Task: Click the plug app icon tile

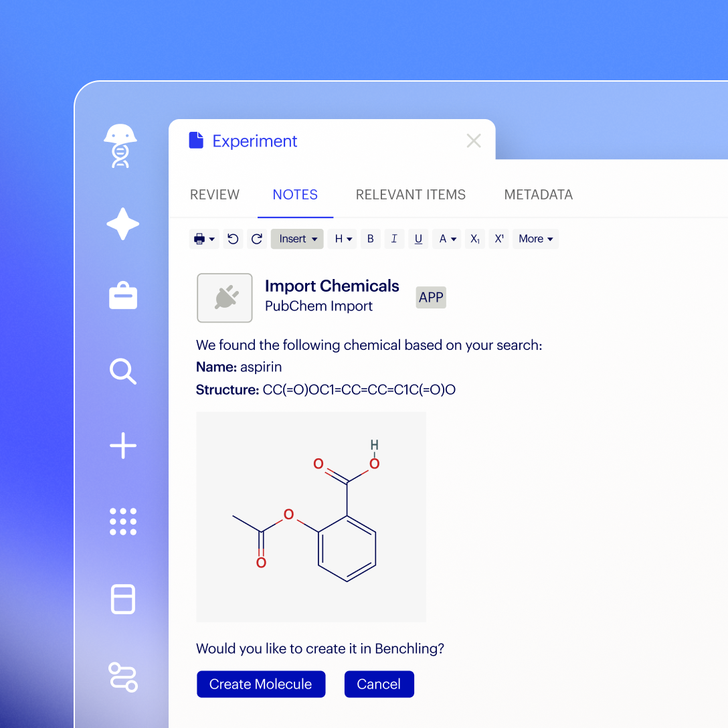Action: (x=225, y=298)
